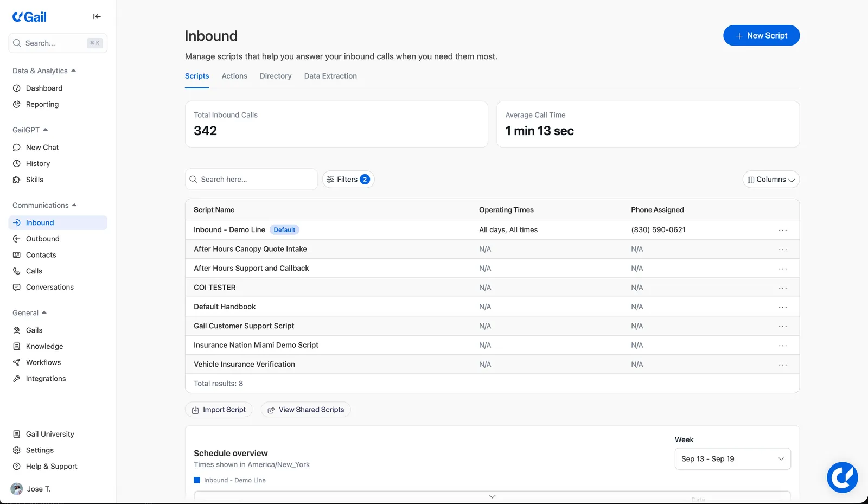Open the Week selector Sep 13 - Sep 19

733,459
